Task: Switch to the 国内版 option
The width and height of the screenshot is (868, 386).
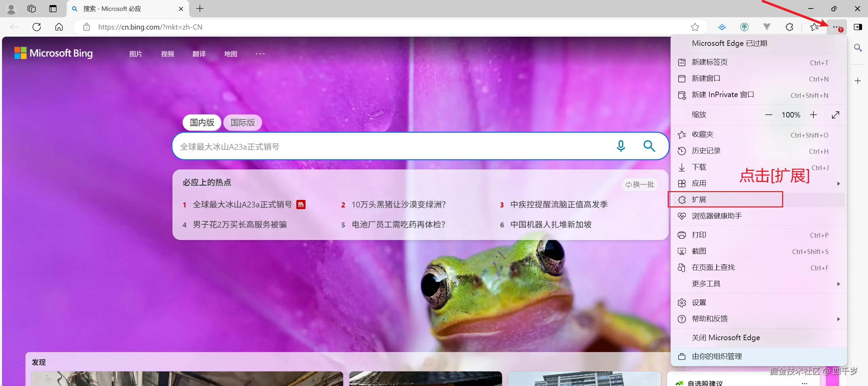Action: [201, 122]
